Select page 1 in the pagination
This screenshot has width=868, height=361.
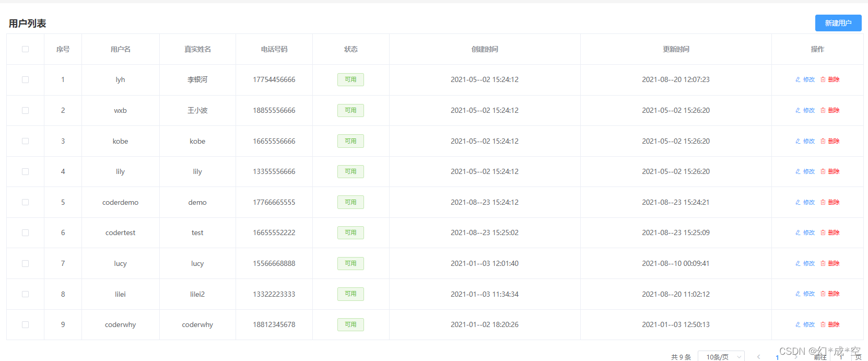[777, 357]
